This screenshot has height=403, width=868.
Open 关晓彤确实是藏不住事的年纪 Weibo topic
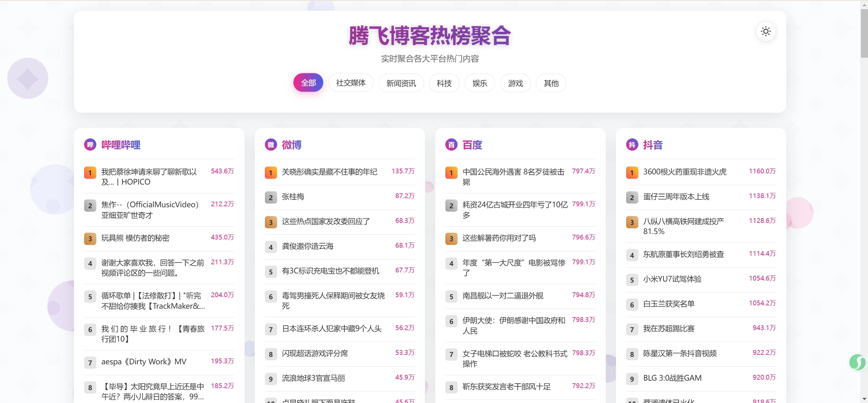click(340, 172)
